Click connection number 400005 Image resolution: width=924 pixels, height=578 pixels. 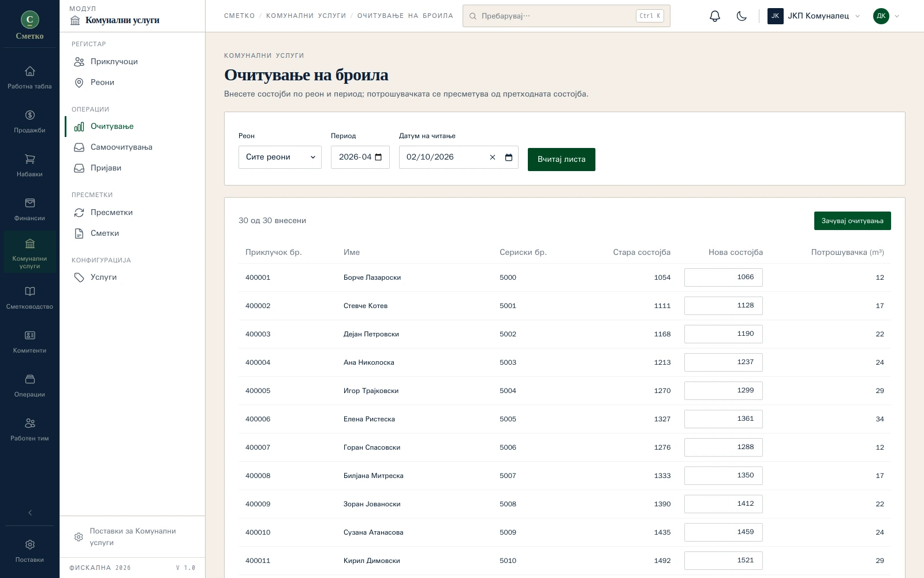click(258, 391)
